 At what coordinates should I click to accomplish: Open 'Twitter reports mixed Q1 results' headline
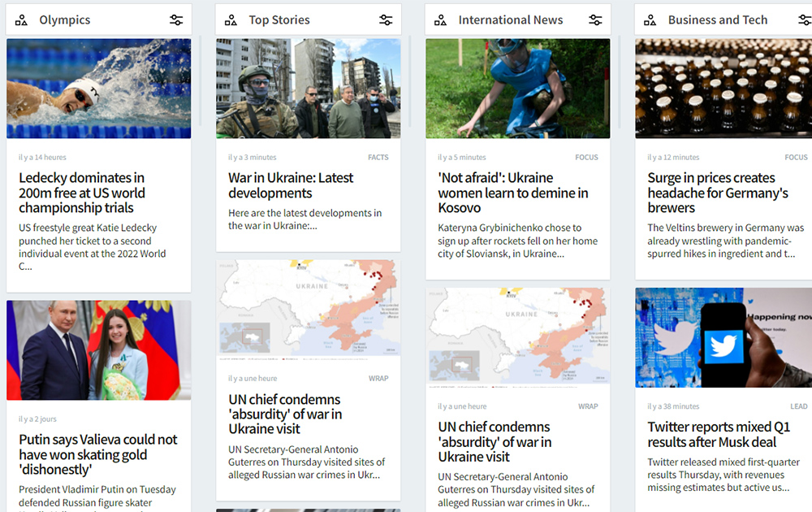point(719,435)
